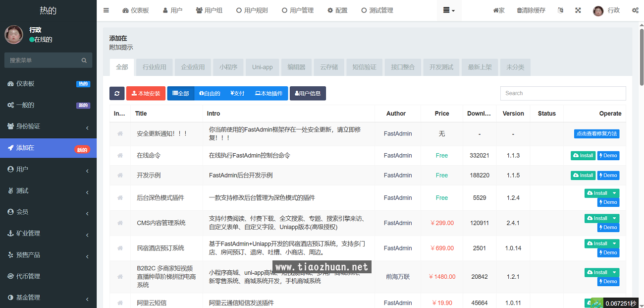Select the 自由的 filter option
644x308 pixels.
coord(210,93)
